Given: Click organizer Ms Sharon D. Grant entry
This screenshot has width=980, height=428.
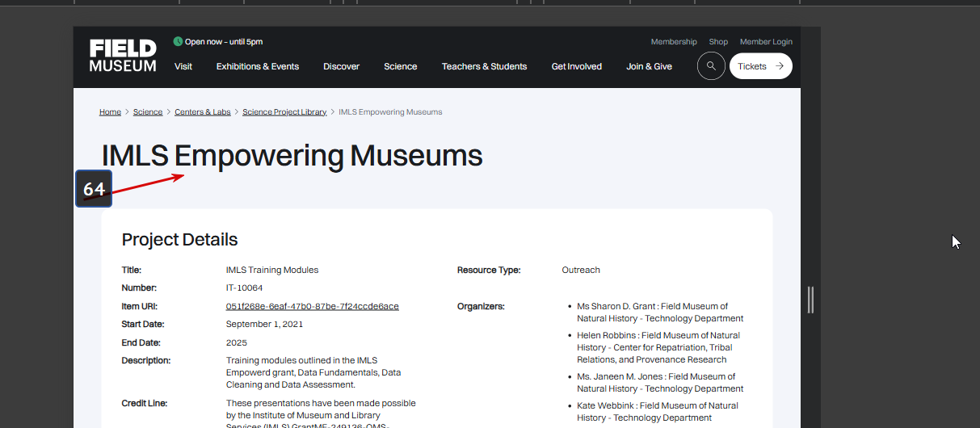Looking at the screenshot, I should tap(660, 313).
